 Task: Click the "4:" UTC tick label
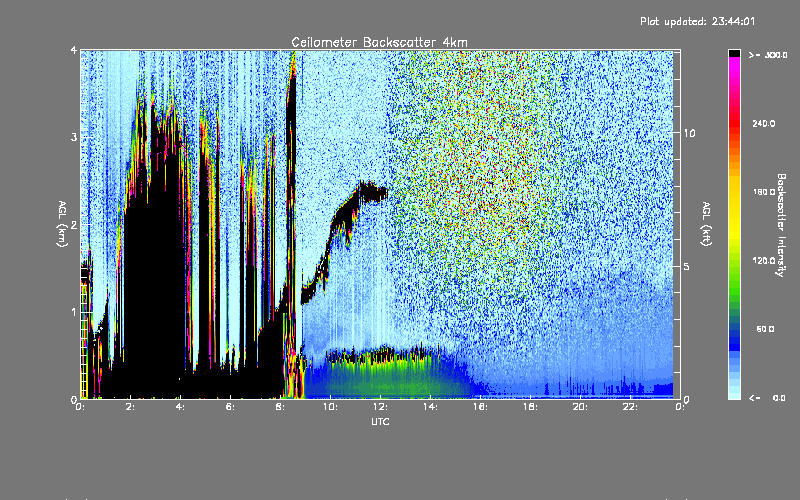(x=180, y=407)
